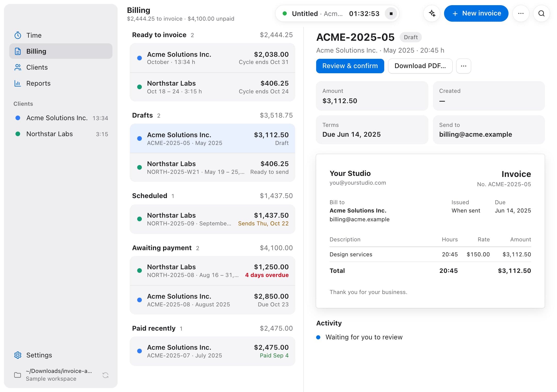This screenshot has width=557, height=392.
Task: Click the Draft status badge
Action: coord(411,37)
